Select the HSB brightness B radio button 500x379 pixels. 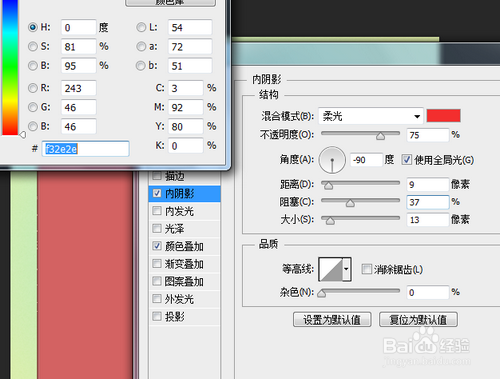pos(33,66)
